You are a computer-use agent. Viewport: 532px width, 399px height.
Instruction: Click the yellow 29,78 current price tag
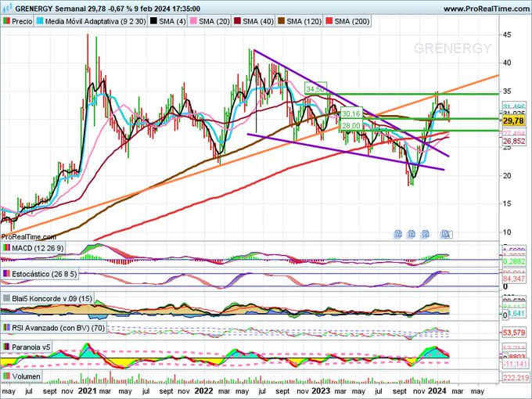tap(513, 120)
